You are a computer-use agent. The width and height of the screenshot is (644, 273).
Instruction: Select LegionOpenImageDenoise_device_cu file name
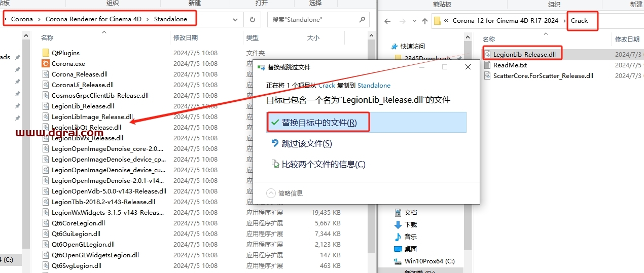(x=109, y=170)
